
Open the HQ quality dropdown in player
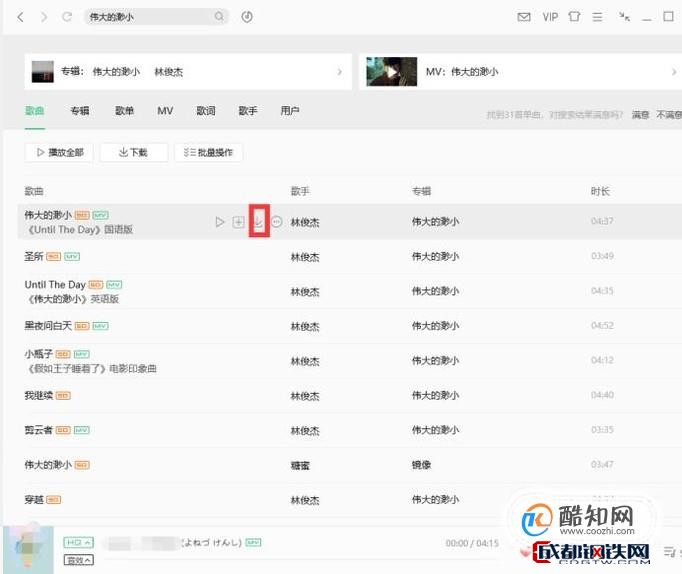click(79, 543)
